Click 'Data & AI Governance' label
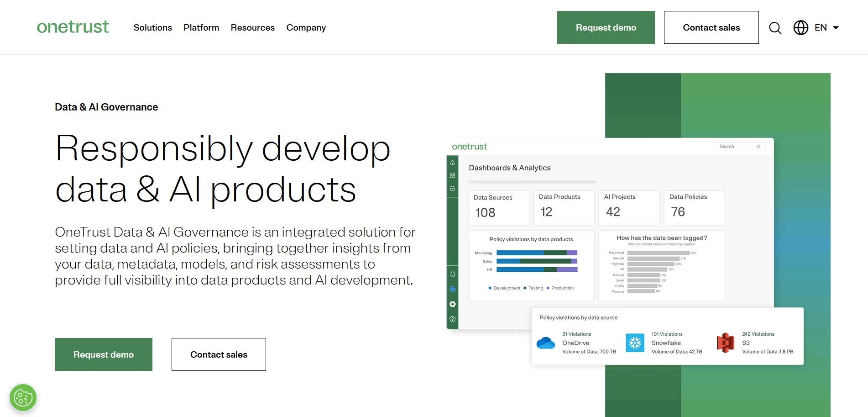The width and height of the screenshot is (868, 417). pyautogui.click(x=106, y=107)
